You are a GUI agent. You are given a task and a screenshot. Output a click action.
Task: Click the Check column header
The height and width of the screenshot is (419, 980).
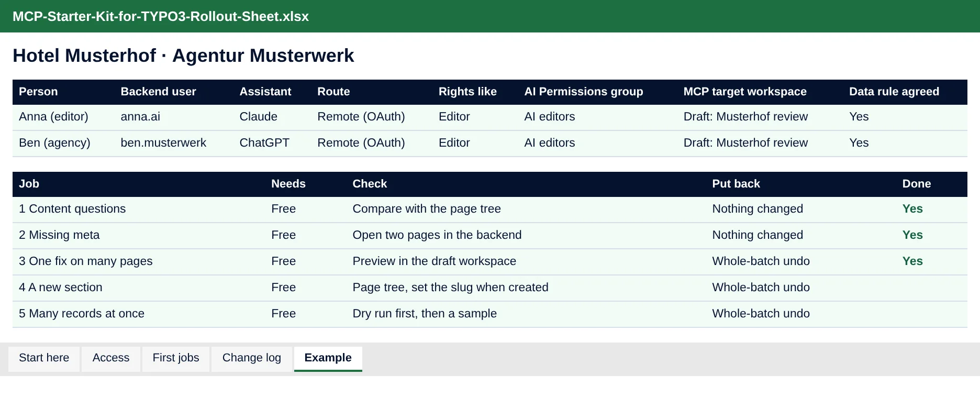coord(370,184)
